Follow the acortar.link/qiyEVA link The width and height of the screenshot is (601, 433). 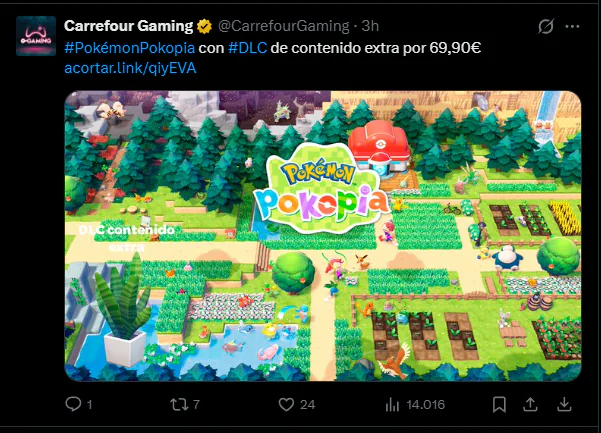[130, 68]
